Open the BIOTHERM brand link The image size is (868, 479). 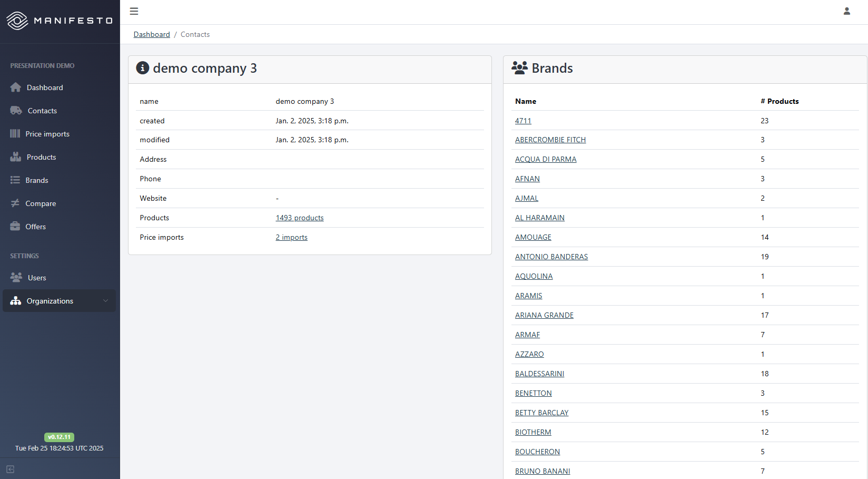click(x=533, y=432)
